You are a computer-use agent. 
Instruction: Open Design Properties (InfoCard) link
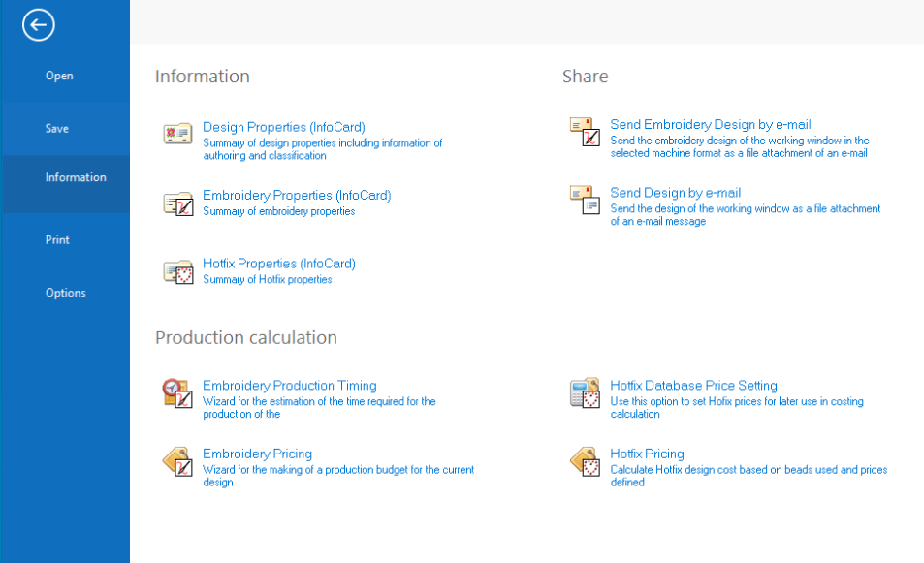[x=283, y=127]
